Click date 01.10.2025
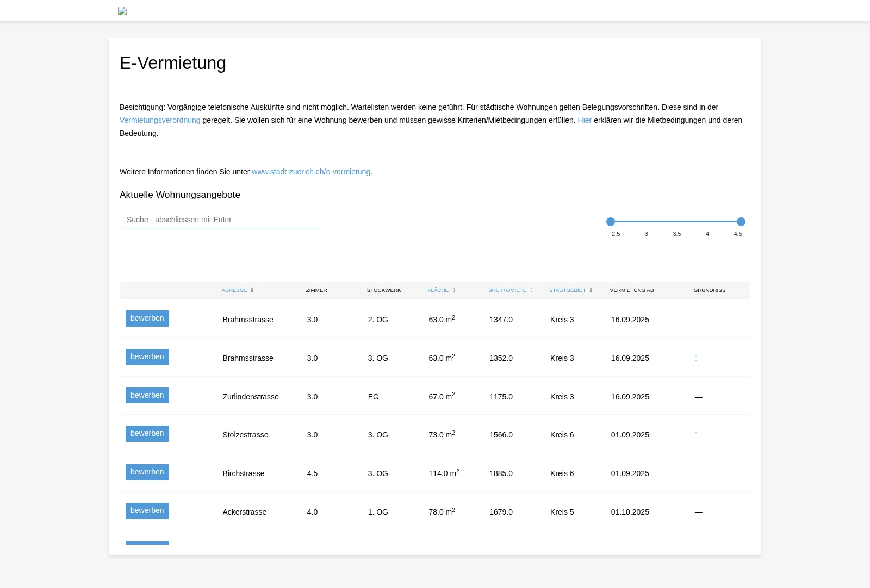Screen dimensions: 870x588 click(x=630, y=512)
